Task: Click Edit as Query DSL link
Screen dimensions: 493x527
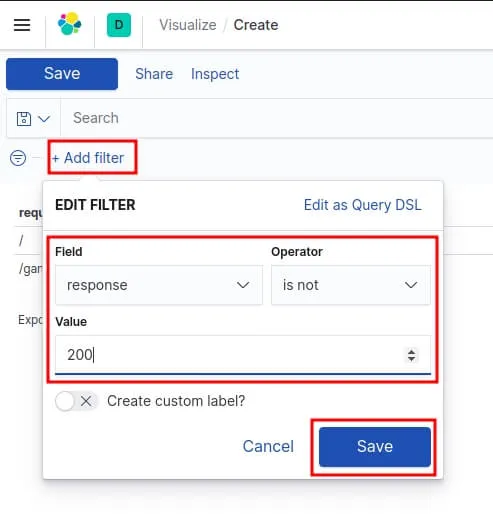Action: 363,205
